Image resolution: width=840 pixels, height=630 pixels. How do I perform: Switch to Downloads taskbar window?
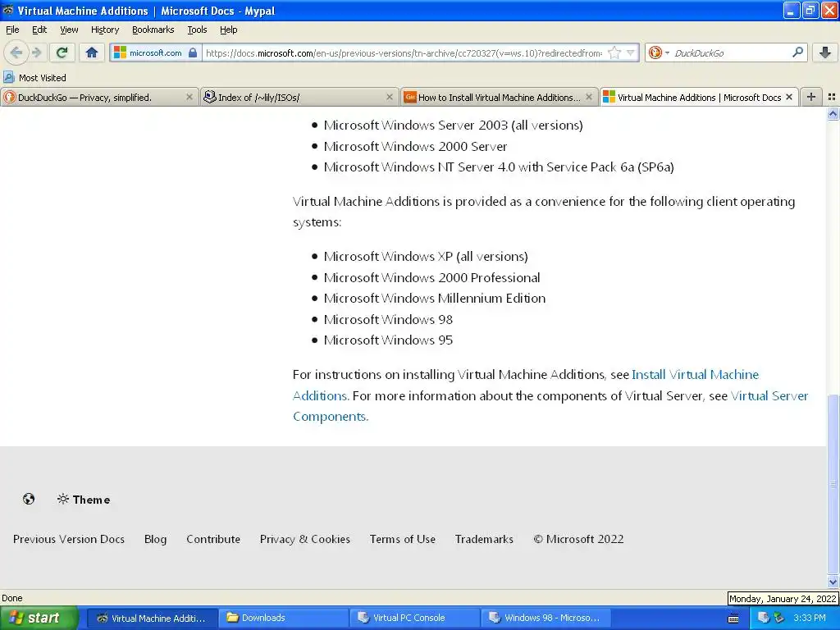283,618
